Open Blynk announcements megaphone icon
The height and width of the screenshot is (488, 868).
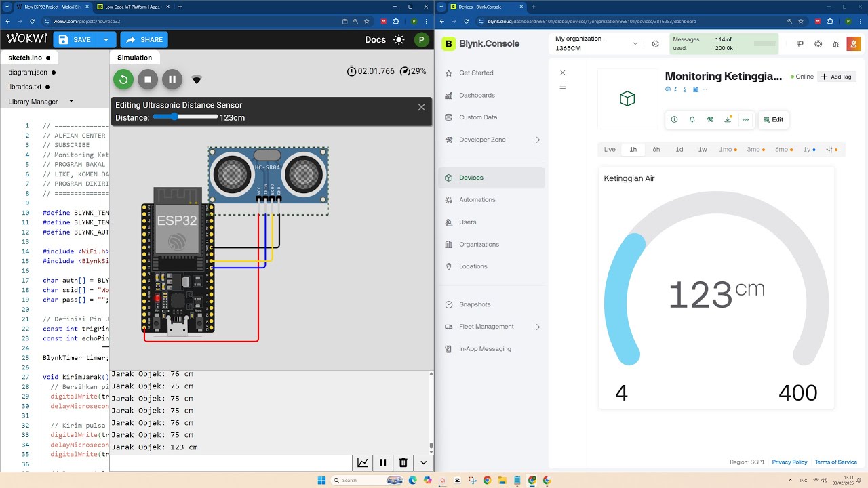coord(800,44)
